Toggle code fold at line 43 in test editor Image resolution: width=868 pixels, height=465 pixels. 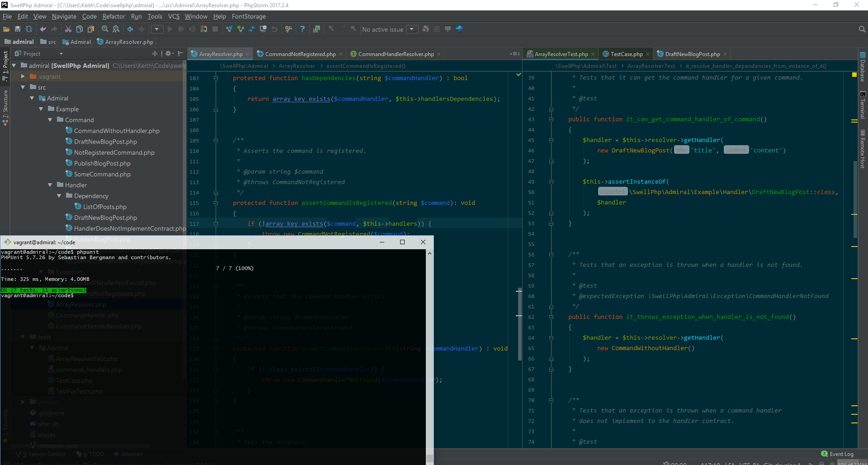point(551,119)
